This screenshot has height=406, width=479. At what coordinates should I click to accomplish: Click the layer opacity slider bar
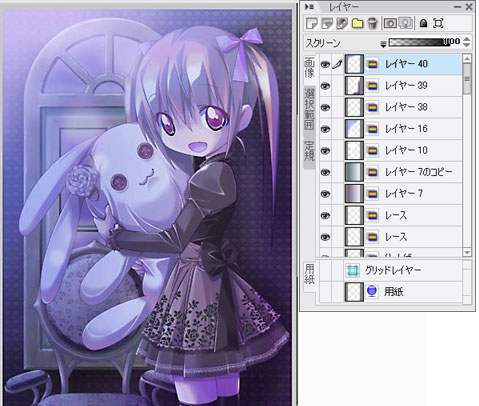point(419,42)
